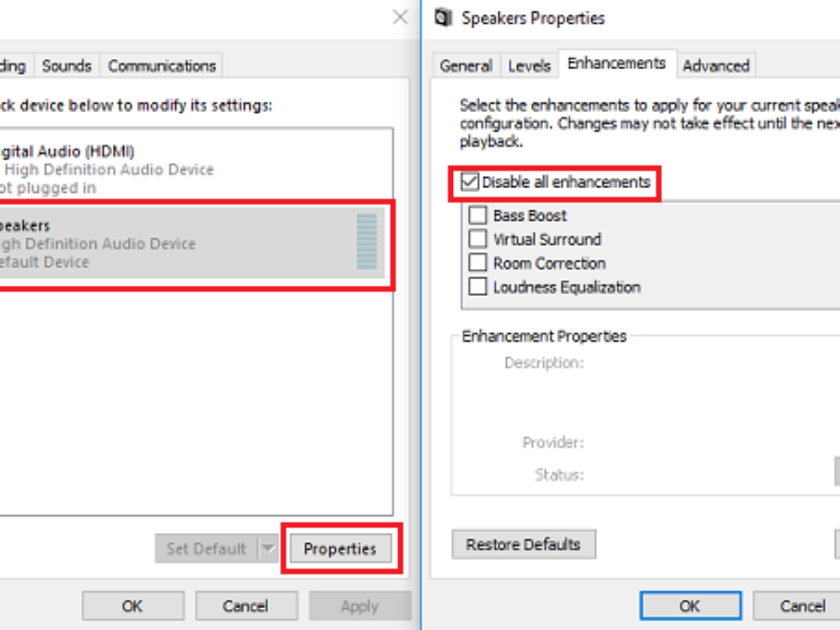Image resolution: width=840 pixels, height=630 pixels.
Task: Uncheck Disable all enhancements checkbox
Action: tap(470, 183)
